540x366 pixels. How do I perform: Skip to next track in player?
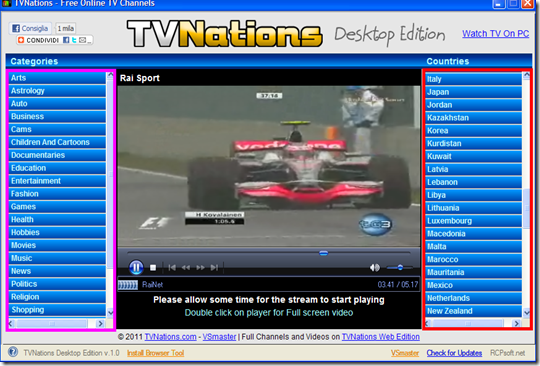(x=214, y=268)
